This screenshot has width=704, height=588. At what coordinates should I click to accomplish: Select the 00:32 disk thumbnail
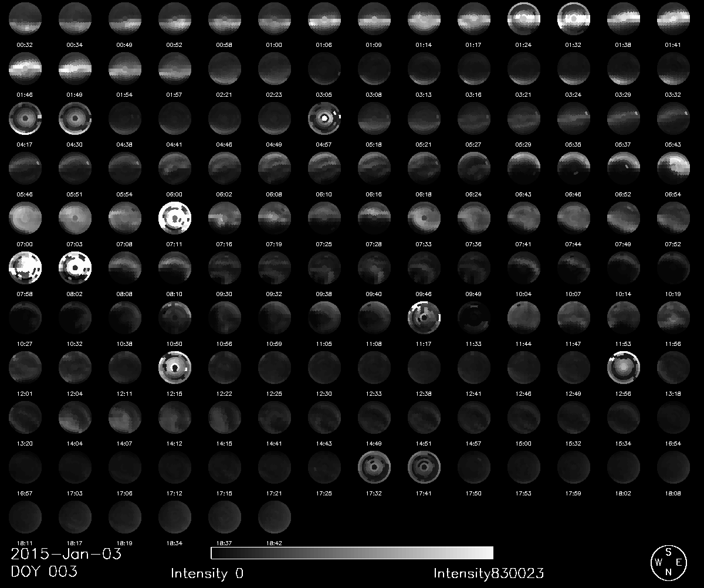point(25,18)
